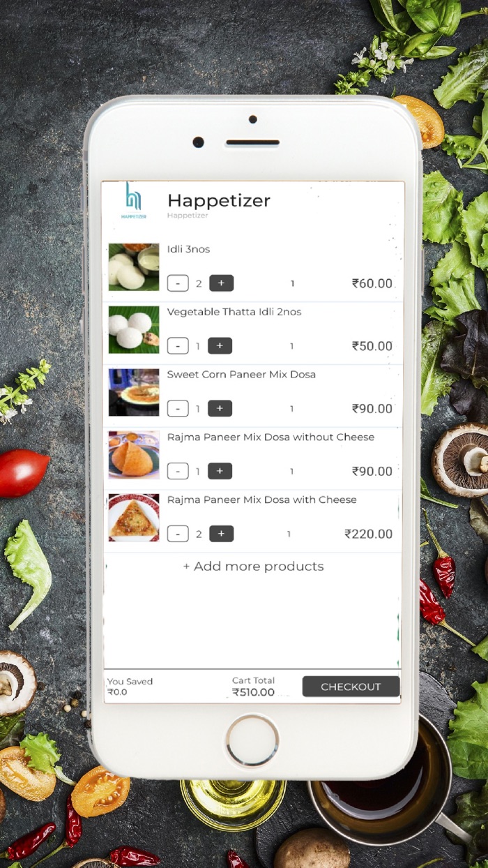The width and height of the screenshot is (488, 868).
Task: Increase Vegetable Thatta Idli 2nos quantity
Action: coord(220,346)
